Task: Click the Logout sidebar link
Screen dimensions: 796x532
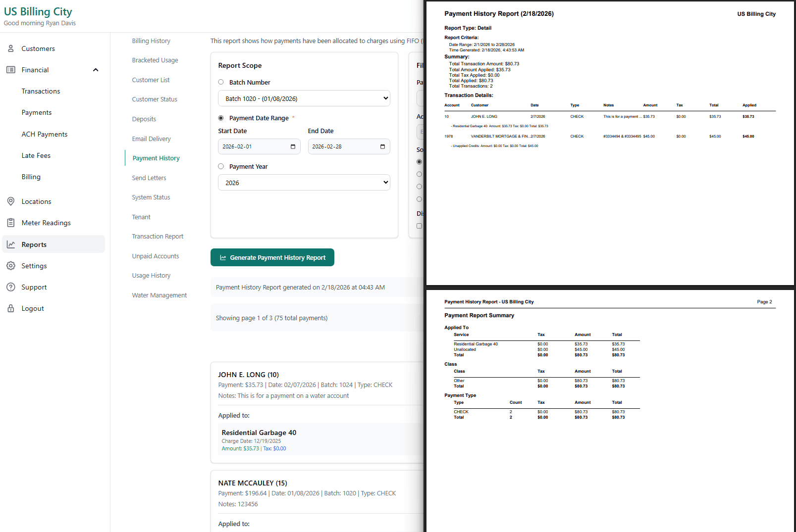Action: [33, 308]
